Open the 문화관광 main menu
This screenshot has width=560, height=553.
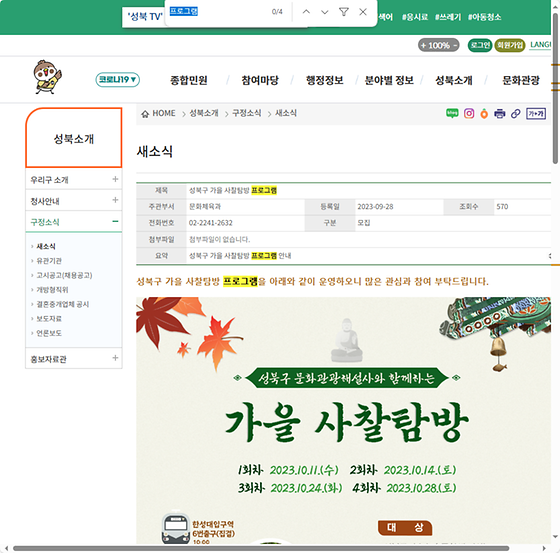[521, 80]
